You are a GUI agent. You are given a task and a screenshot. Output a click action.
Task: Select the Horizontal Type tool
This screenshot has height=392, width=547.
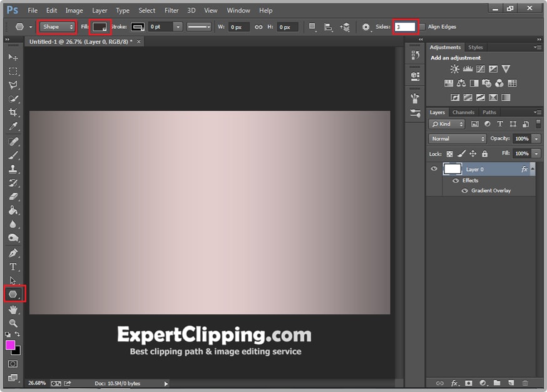pyautogui.click(x=13, y=267)
